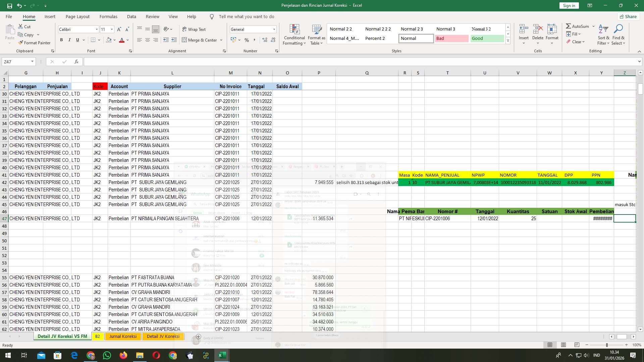Click the Increase Decimal icon
644x362 pixels.
(265, 40)
